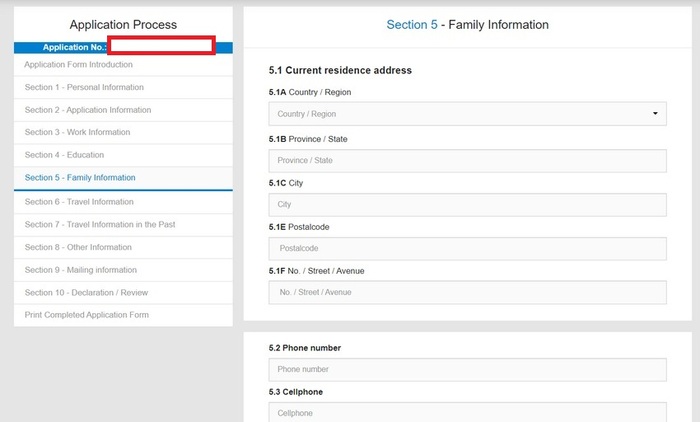Click the Postalcode input box
Image resolution: width=700 pixels, height=422 pixels.
(467, 248)
